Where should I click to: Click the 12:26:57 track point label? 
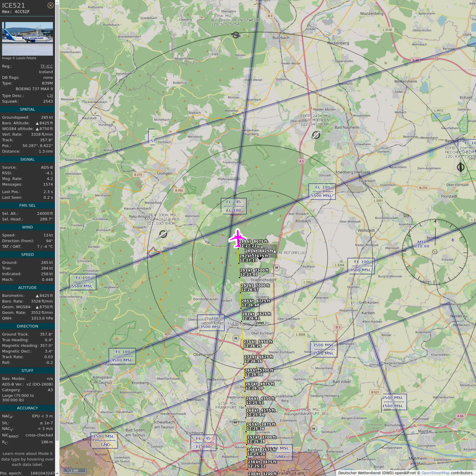(250, 290)
